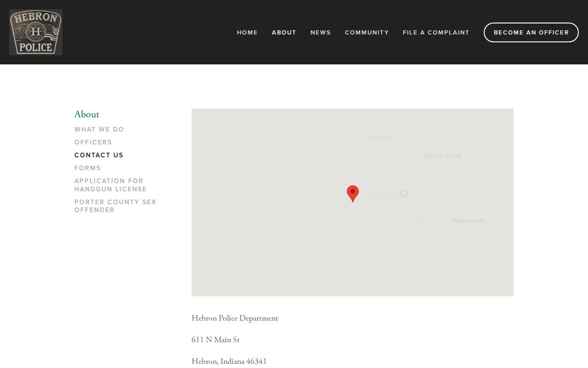Go to the News page
The width and height of the screenshot is (588, 368).
(321, 33)
